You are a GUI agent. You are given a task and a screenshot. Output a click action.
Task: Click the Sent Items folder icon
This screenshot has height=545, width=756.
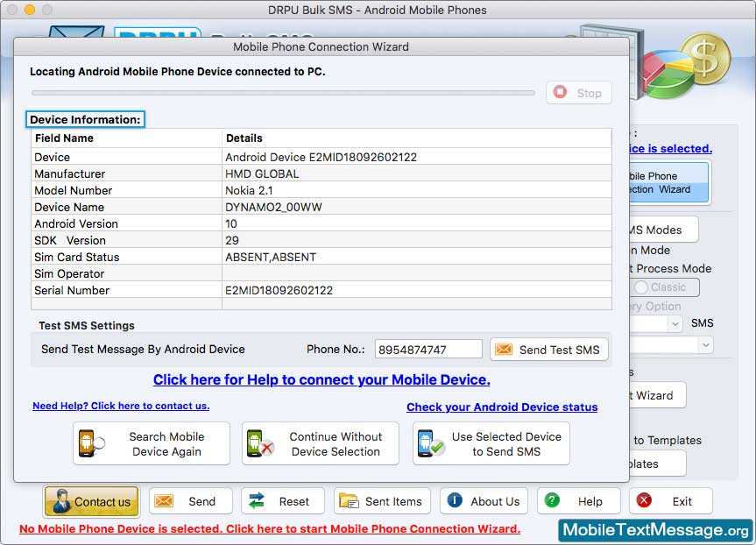click(x=349, y=501)
